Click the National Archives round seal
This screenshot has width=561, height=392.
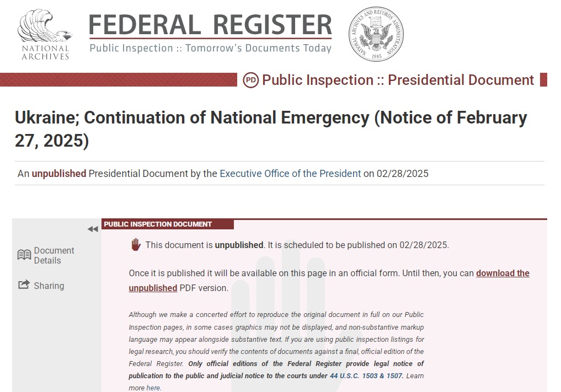coord(376,34)
